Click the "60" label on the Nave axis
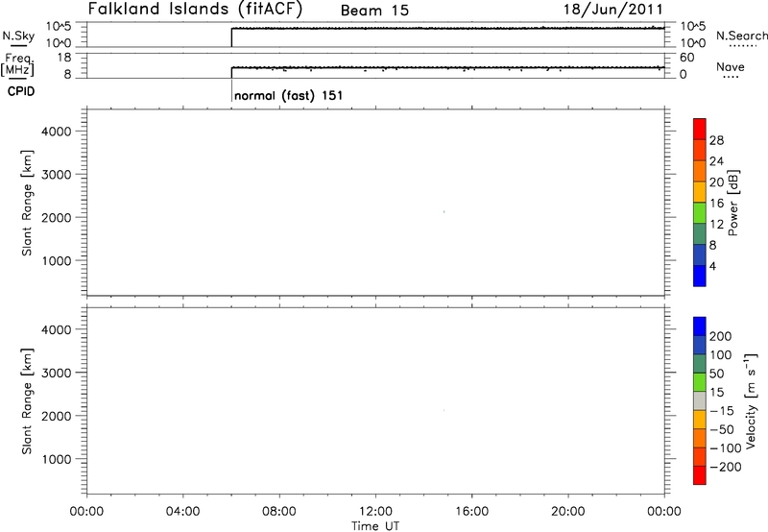768x532 pixels. click(687, 58)
